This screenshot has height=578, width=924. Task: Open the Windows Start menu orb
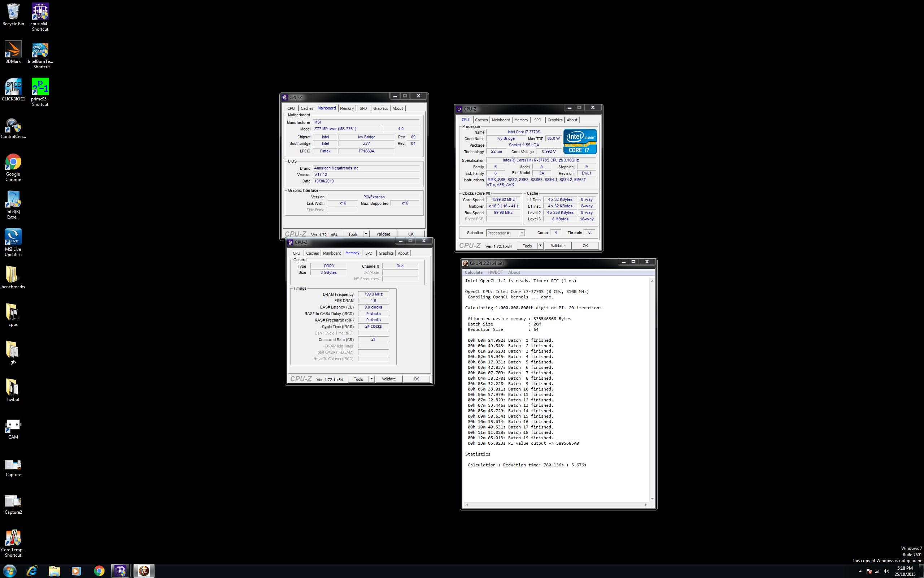tap(10, 571)
